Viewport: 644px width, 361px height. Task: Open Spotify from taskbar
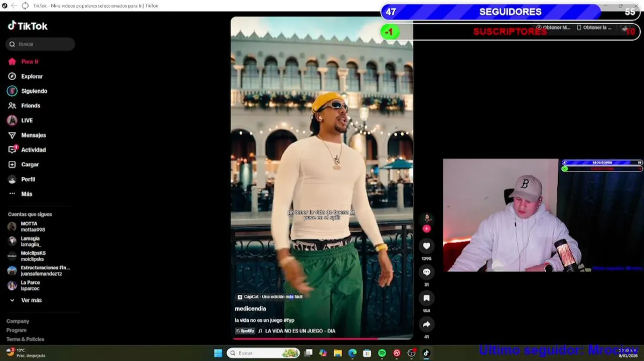pyautogui.click(x=382, y=353)
